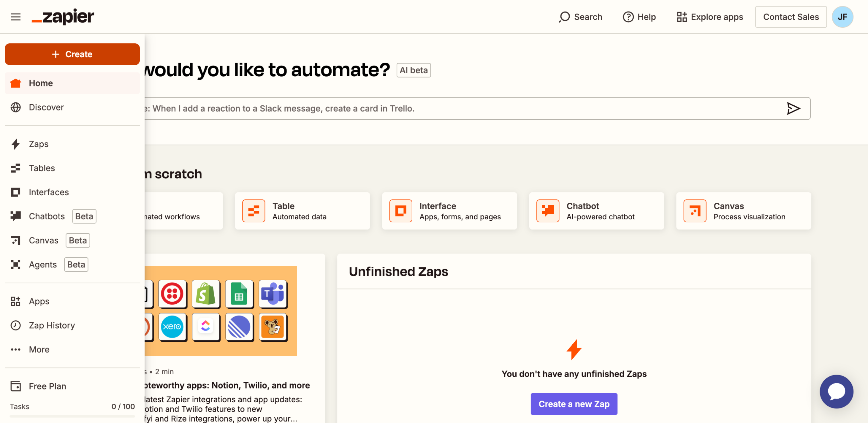Click the Contact Sales button
Viewport: 868px width, 423px height.
[x=791, y=17]
